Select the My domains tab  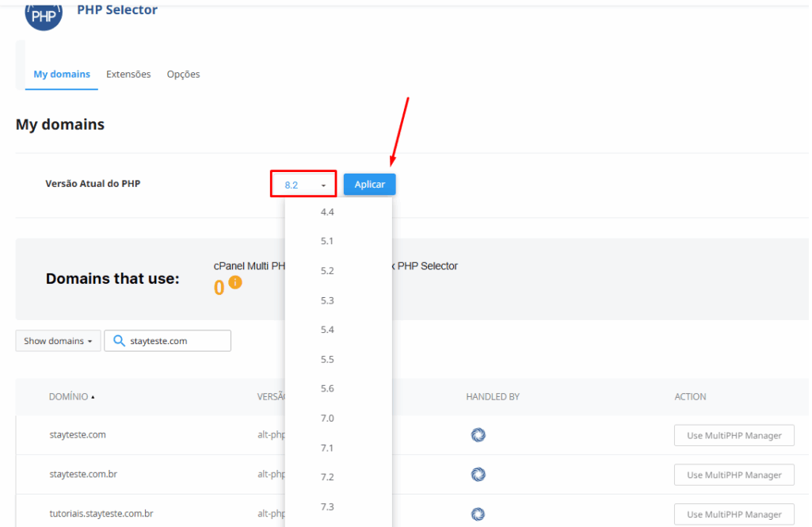pyautogui.click(x=62, y=74)
